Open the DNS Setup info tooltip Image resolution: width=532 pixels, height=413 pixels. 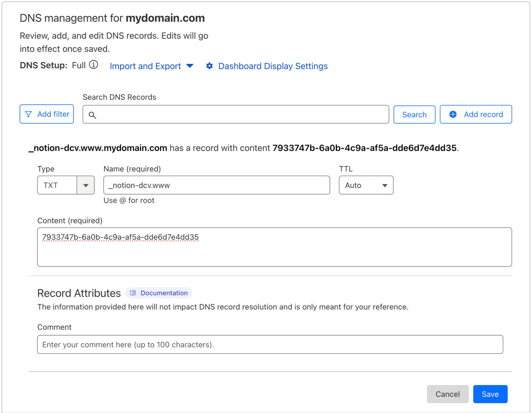(94, 65)
